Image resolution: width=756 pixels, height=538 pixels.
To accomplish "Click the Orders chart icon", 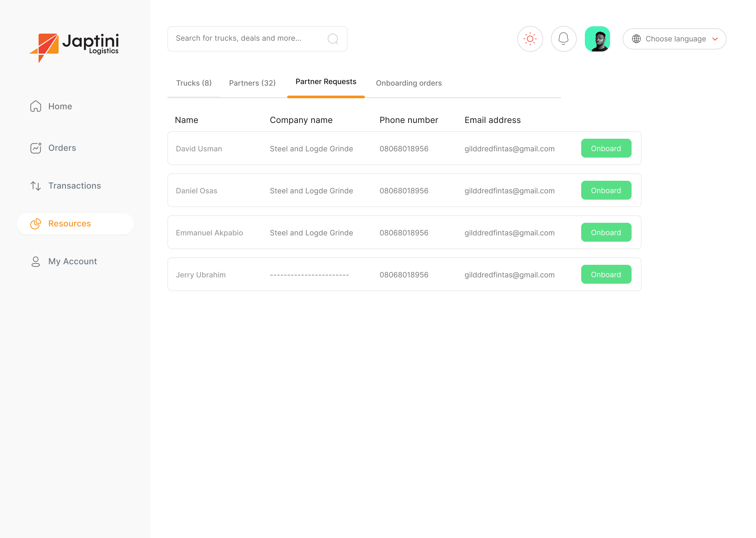I will coord(36,148).
